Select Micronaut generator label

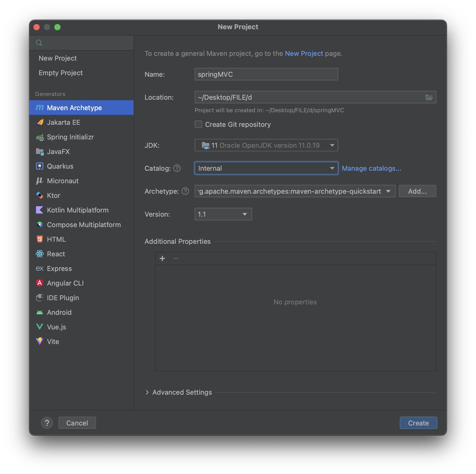[x=63, y=181]
